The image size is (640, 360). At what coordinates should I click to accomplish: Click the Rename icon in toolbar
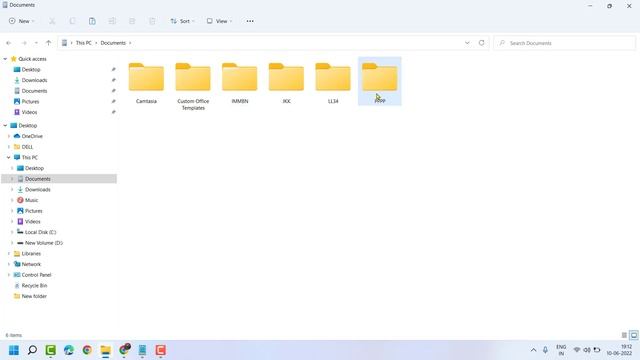pyautogui.click(x=112, y=21)
